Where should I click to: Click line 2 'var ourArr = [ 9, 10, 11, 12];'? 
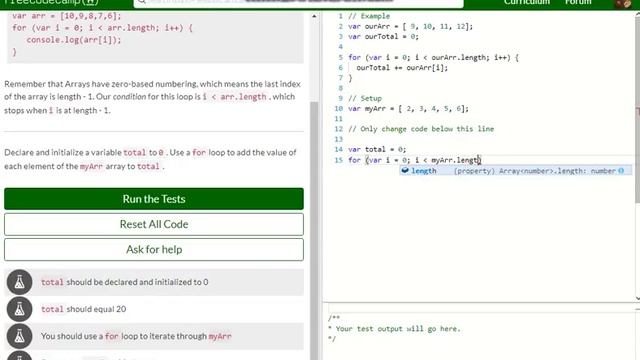[x=410, y=26]
